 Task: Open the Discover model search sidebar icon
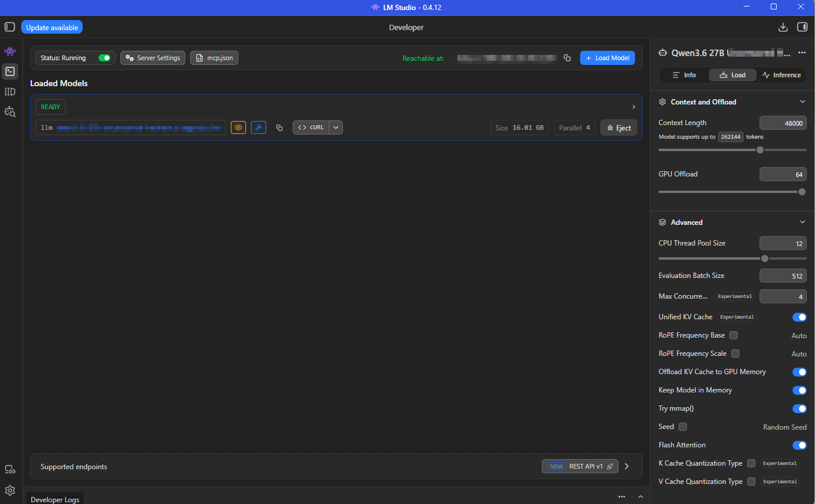pos(10,112)
